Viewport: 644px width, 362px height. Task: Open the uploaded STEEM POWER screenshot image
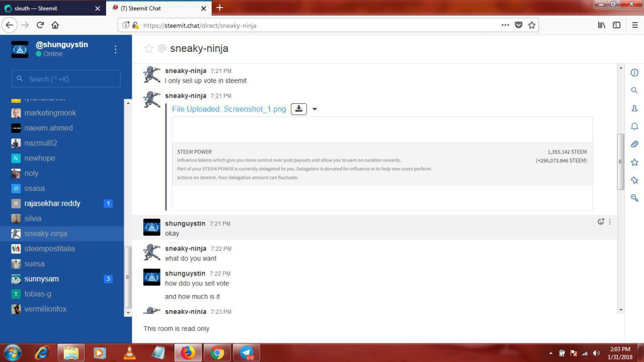(x=382, y=163)
